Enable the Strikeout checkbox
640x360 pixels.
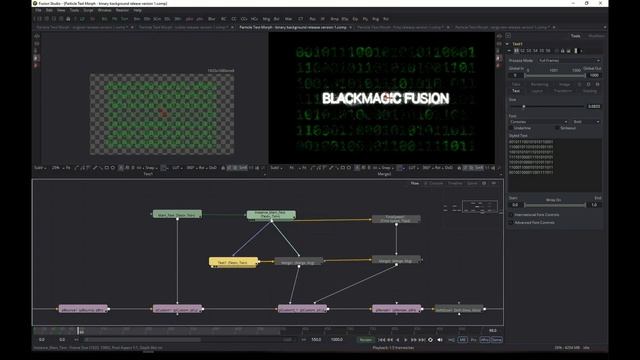coord(557,128)
